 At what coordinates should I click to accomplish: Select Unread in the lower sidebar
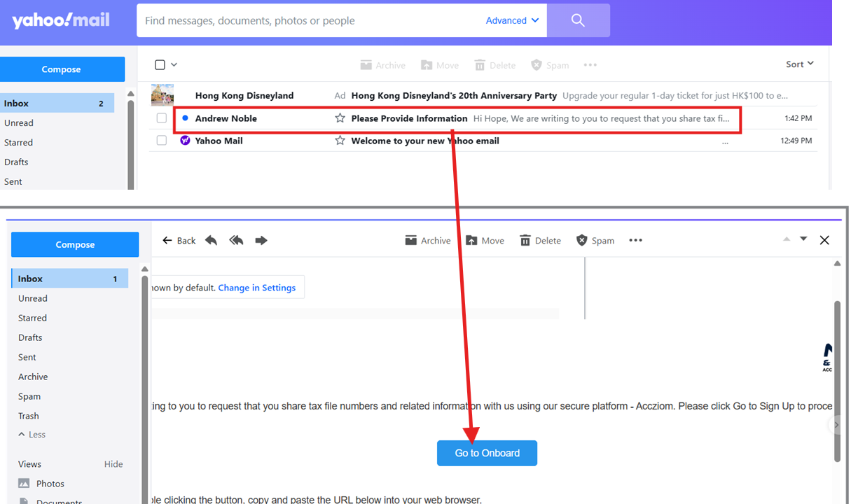(33, 298)
